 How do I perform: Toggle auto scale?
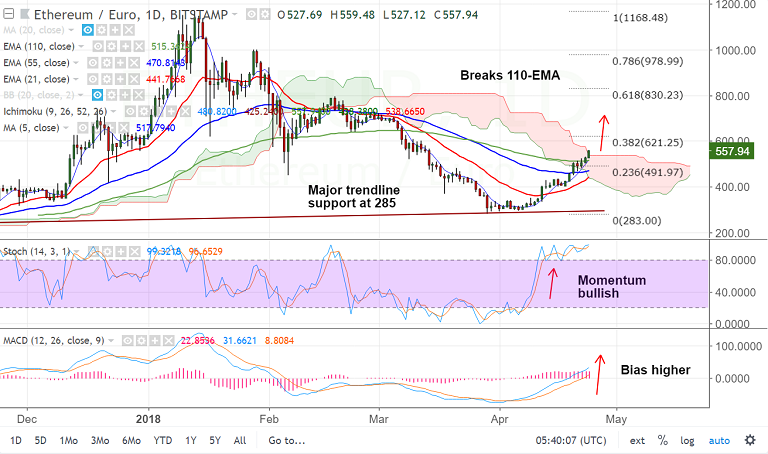[719, 440]
